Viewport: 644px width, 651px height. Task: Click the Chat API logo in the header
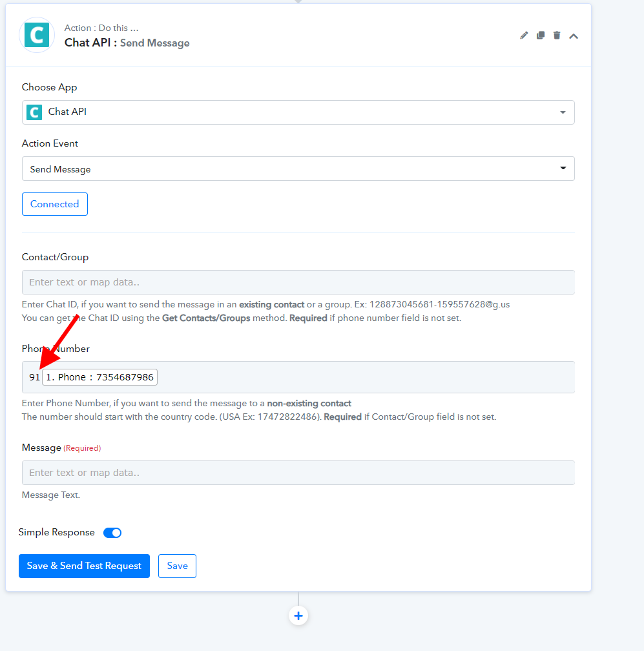click(x=37, y=35)
